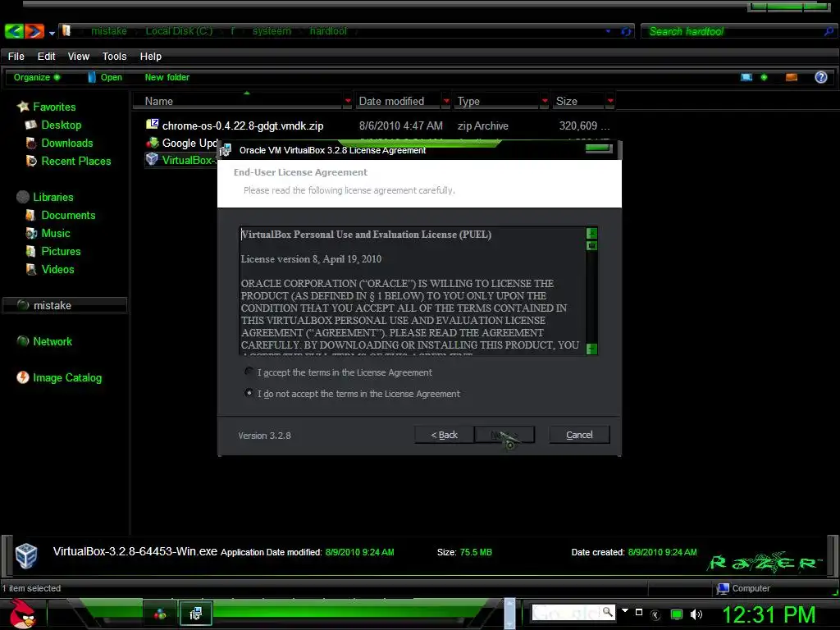Viewport: 840px width, 630px height.
Task: Open the File menu
Action: [x=16, y=57]
